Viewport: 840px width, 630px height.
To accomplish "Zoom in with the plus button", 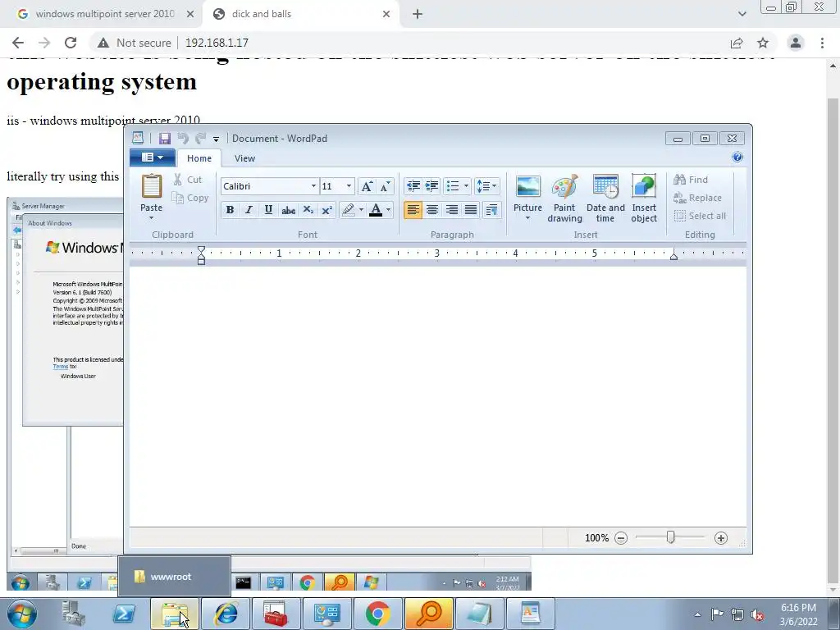I will coord(721,538).
